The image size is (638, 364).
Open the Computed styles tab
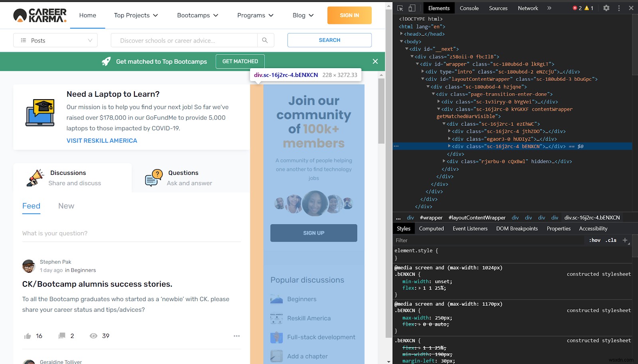pyautogui.click(x=431, y=228)
